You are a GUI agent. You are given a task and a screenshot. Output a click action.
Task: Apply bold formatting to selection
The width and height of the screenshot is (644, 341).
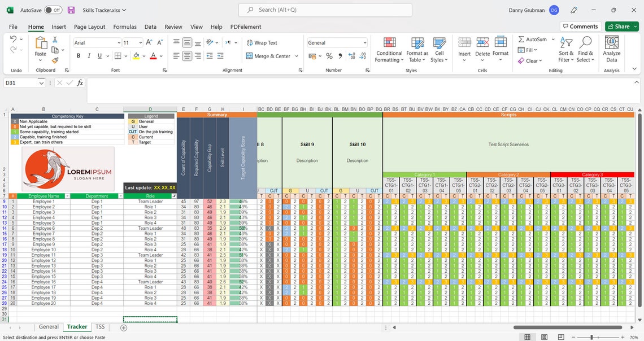(79, 55)
